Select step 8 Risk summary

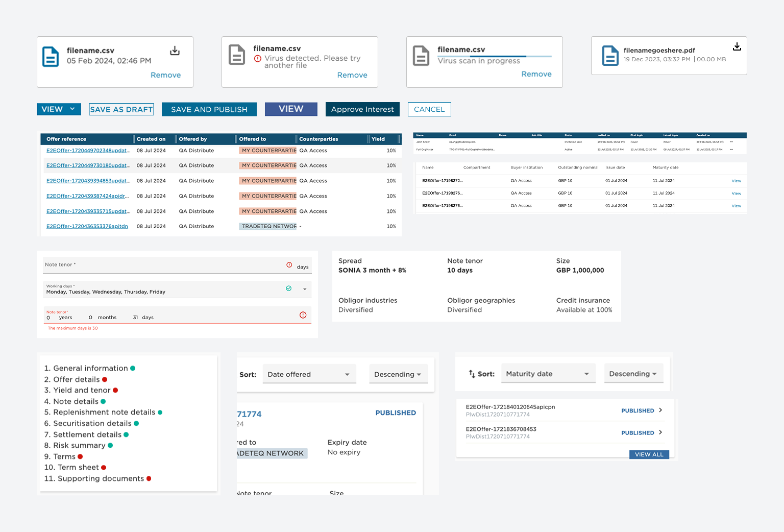click(x=79, y=445)
